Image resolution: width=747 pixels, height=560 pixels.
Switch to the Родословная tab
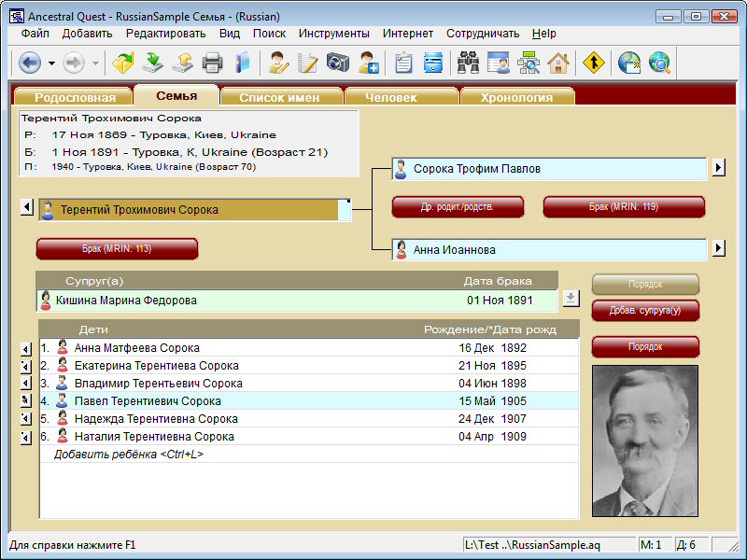pyautogui.click(x=75, y=97)
